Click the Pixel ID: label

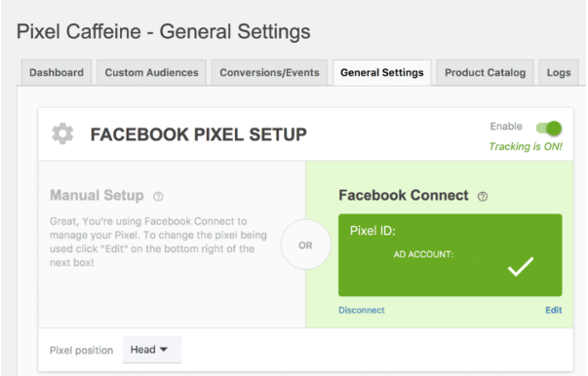point(372,231)
